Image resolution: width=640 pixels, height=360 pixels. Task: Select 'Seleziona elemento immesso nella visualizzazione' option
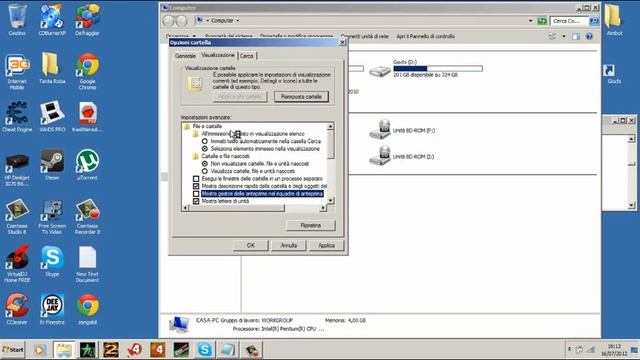click(x=204, y=149)
